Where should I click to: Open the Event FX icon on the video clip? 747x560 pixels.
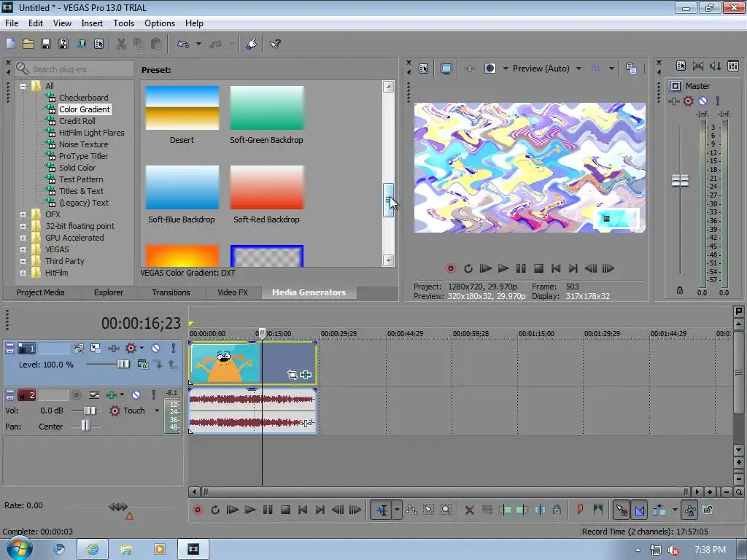(x=306, y=375)
